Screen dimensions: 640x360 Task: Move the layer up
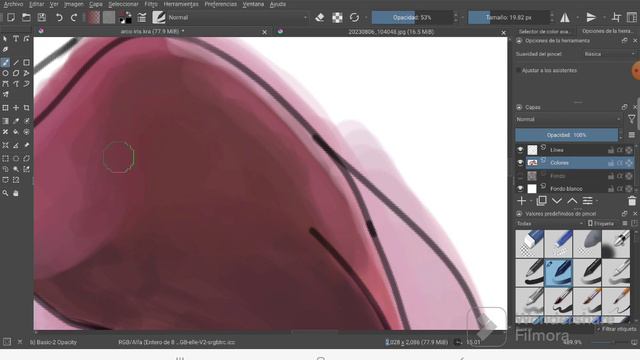(x=572, y=201)
